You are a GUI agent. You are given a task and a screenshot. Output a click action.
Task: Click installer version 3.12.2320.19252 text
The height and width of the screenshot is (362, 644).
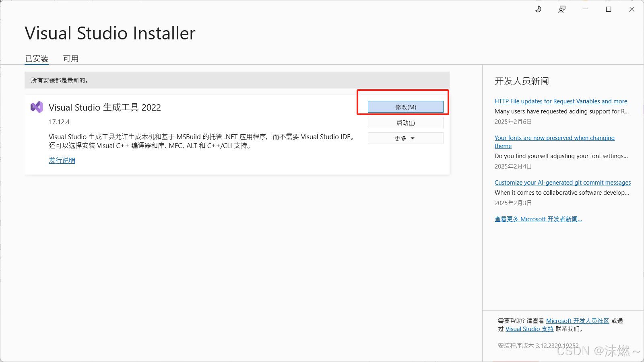538,346
